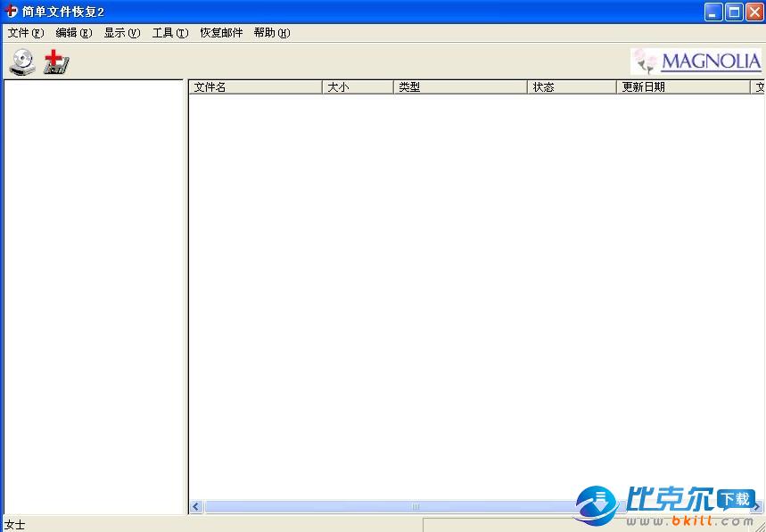Sort by the 更新日期 column header
The width and height of the screenshot is (766, 532).
click(x=682, y=87)
